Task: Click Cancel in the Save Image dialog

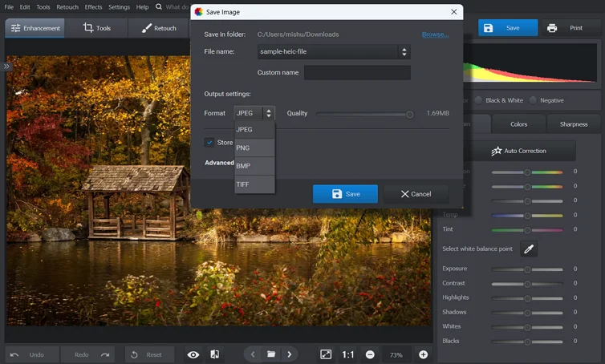Action: pos(416,194)
